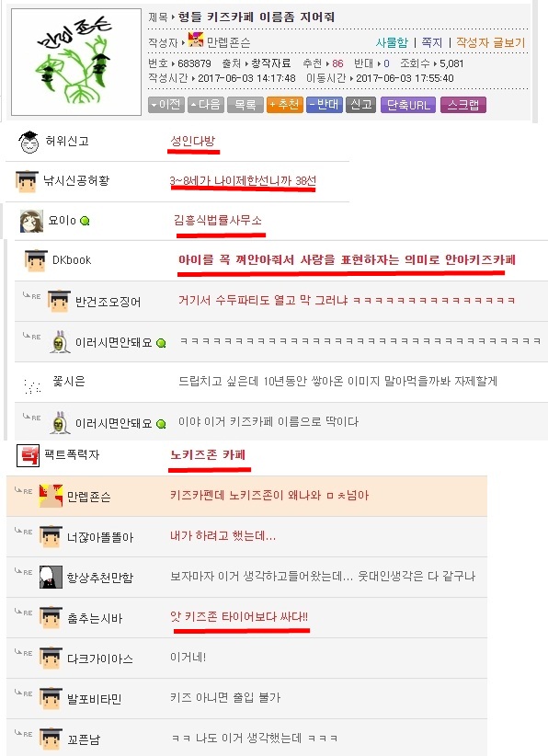Open the 목록 list button
This screenshot has height=756, width=548.
pos(245,105)
